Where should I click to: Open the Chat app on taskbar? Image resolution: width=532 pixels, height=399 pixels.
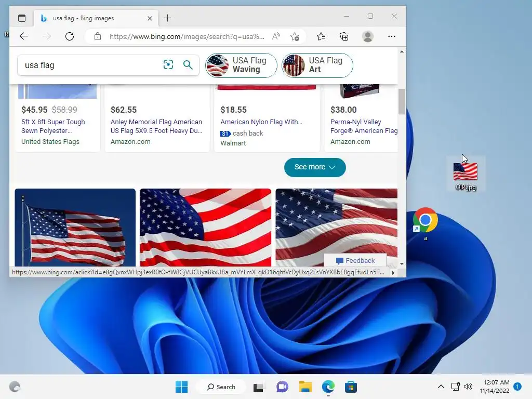point(282,387)
